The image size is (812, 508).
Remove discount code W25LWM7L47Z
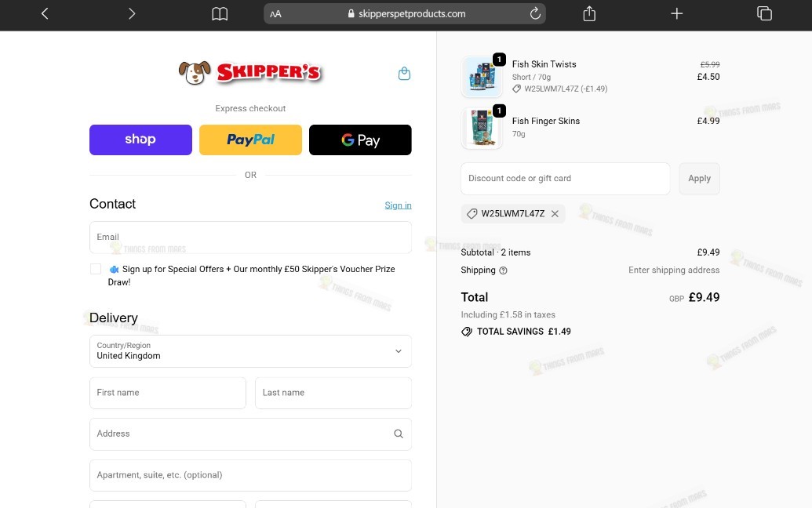[555, 214]
